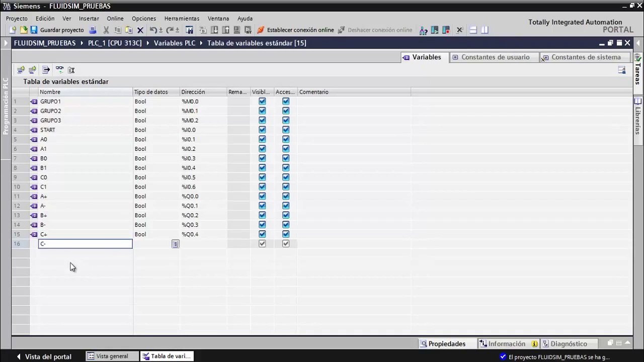Open the Online menu
The height and width of the screenshot is (362, 644).
pos(115,19)
